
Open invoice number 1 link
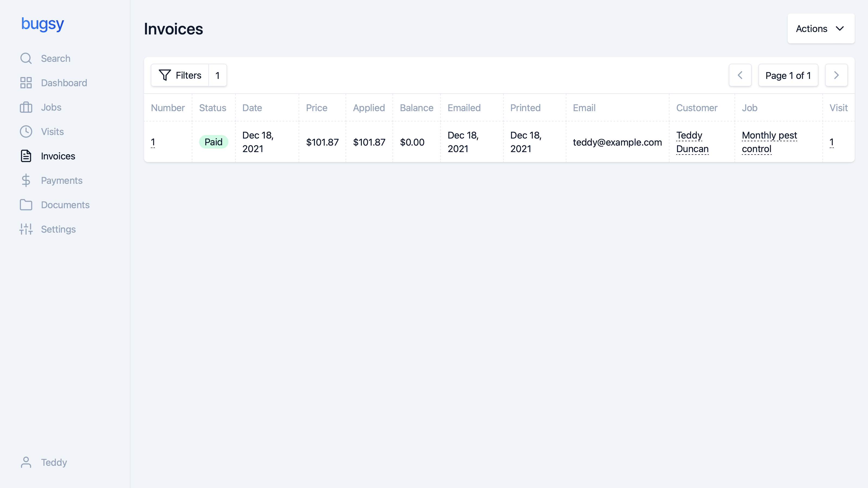pyautogui.click(x=153, y=142)
